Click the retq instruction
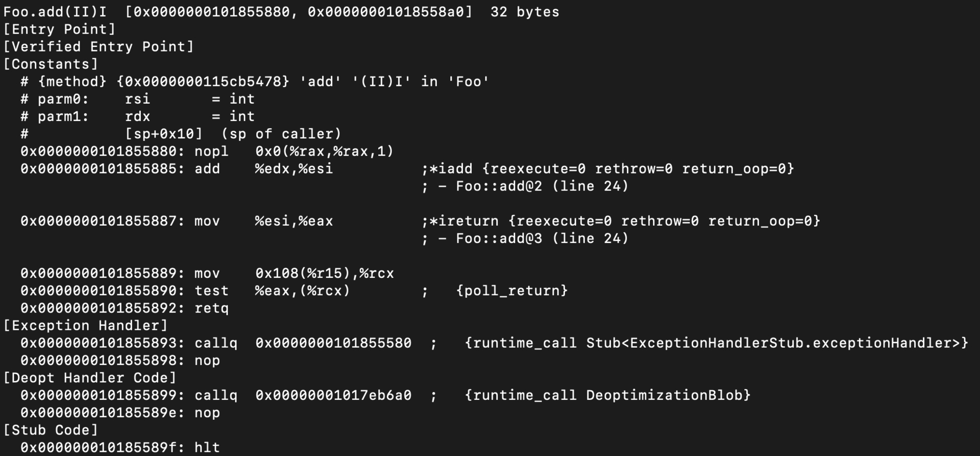The width and height of the screenshot is (980, 456). (211, 308)
